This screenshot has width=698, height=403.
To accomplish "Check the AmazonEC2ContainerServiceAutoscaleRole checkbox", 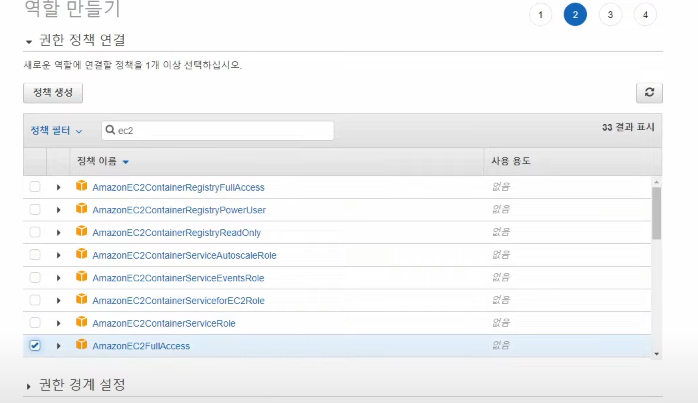I will (35, 255).
